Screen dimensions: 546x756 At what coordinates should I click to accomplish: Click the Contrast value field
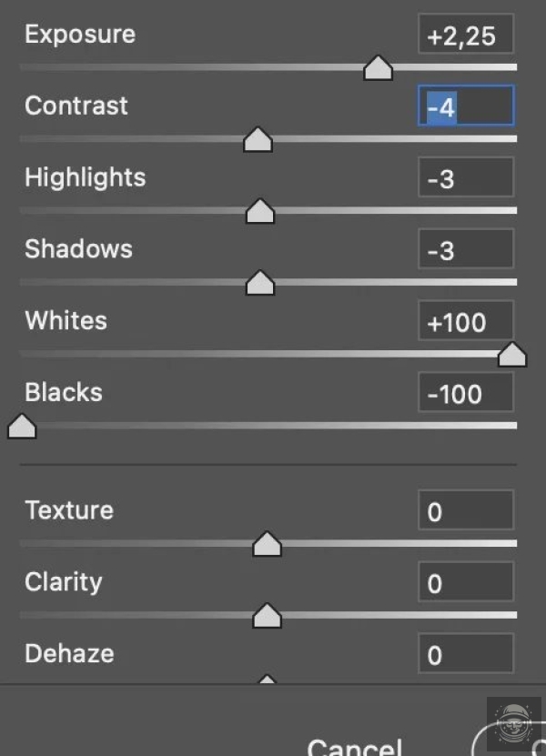tap(465, 106)
